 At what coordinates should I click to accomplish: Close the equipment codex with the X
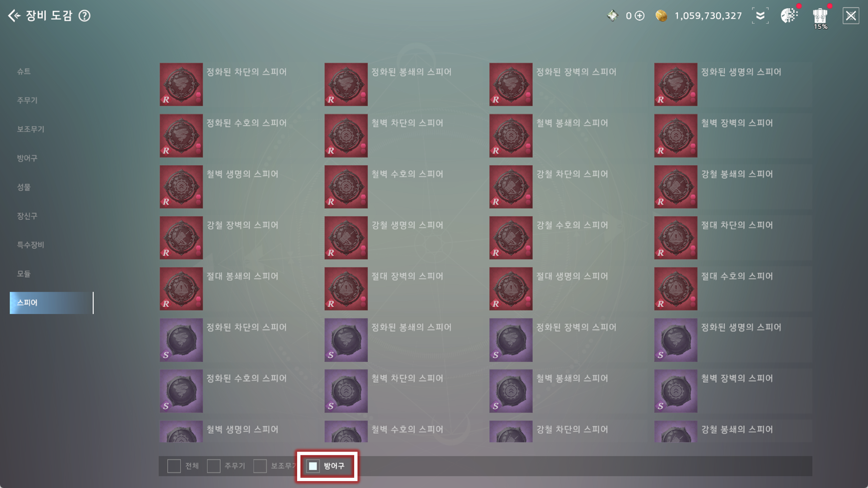pos(851,16)
